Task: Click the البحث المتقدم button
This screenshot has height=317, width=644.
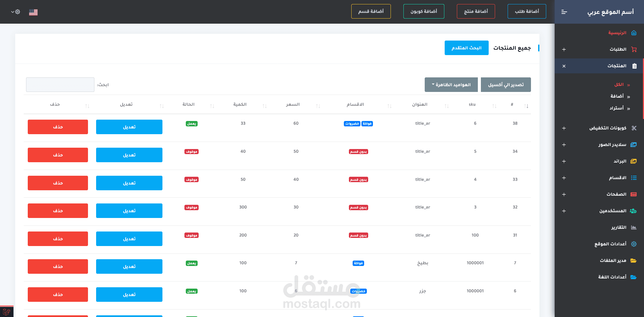Action: pos(467,48)
